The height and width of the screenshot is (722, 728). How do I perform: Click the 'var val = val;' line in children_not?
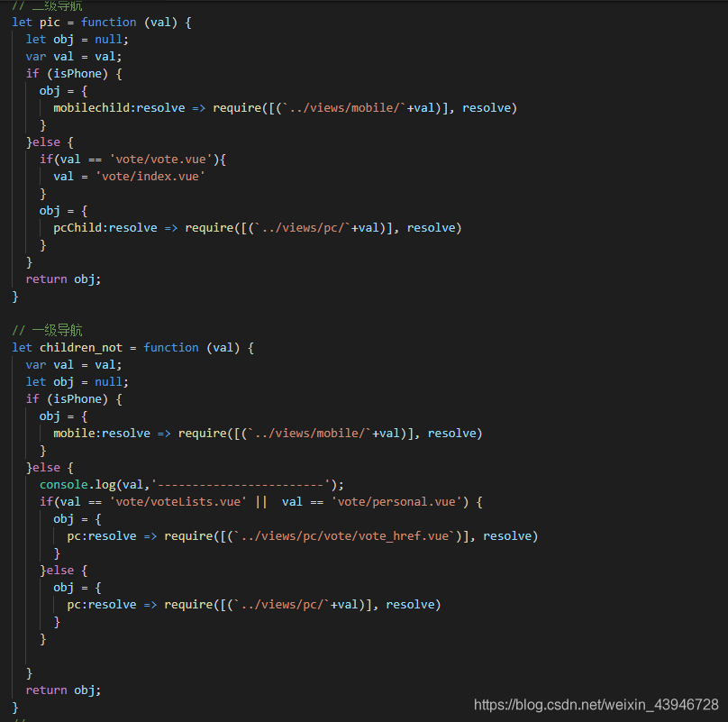[x=74, y=365]
